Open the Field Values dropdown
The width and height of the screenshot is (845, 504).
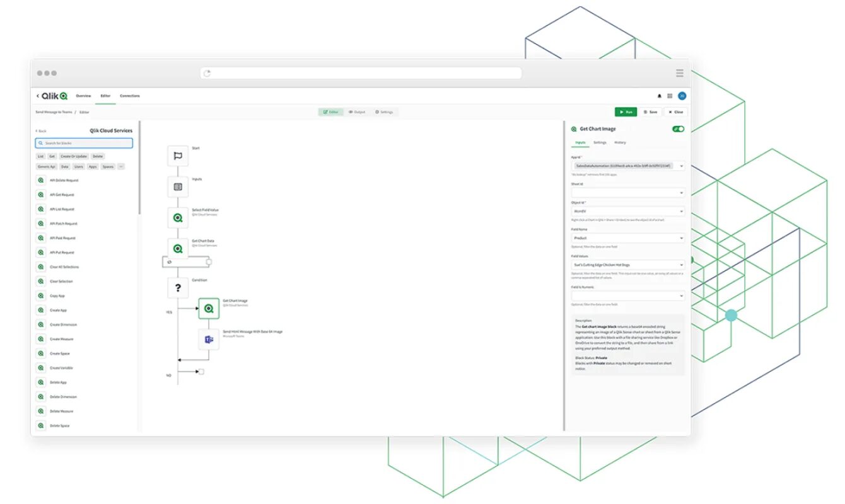(628, 265)
